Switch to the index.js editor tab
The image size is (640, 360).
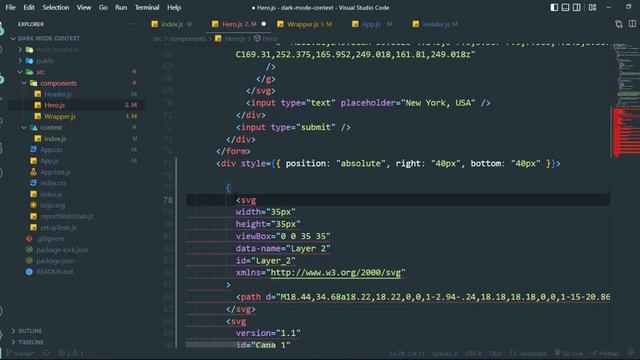[x=172, y=24]
